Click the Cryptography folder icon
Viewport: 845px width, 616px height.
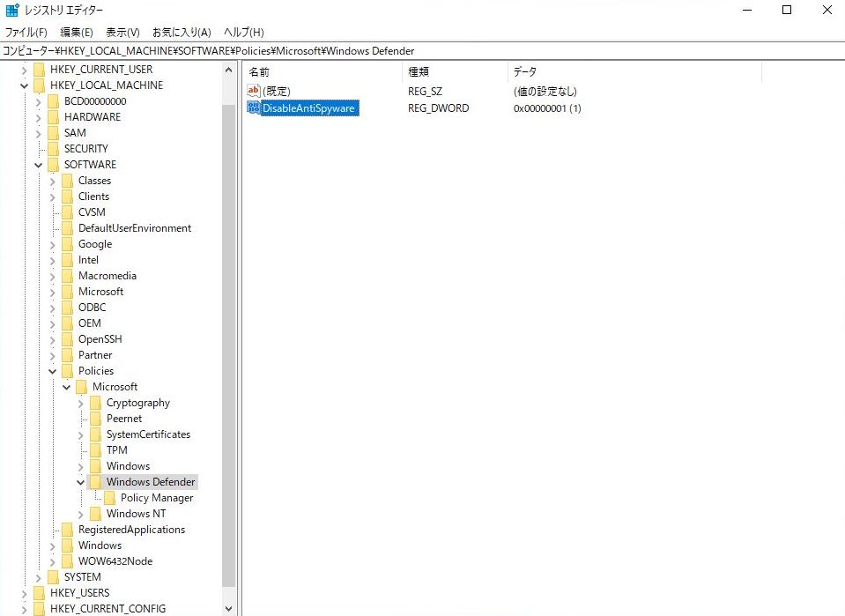[95, 403]
